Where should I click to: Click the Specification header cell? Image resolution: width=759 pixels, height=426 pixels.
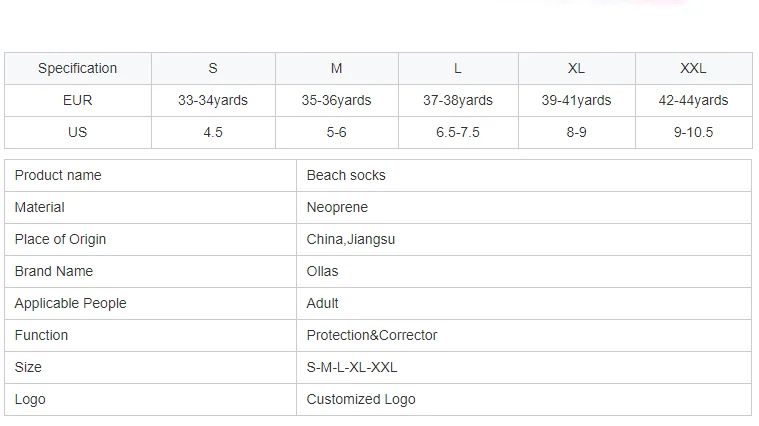[x=77, y=68]
